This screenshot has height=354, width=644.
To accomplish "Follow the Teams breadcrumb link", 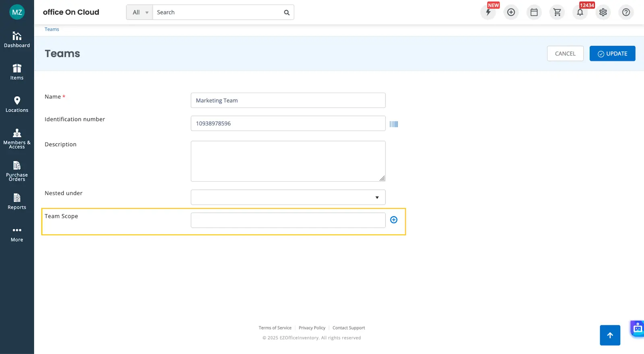I will pyautogui.click(x=52, y=29).
